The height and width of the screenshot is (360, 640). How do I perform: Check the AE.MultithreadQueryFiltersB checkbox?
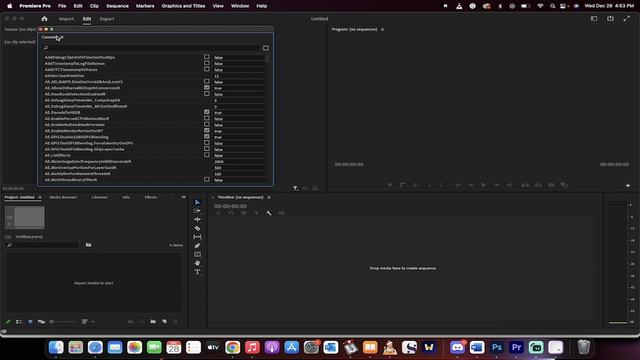(207, 180)
